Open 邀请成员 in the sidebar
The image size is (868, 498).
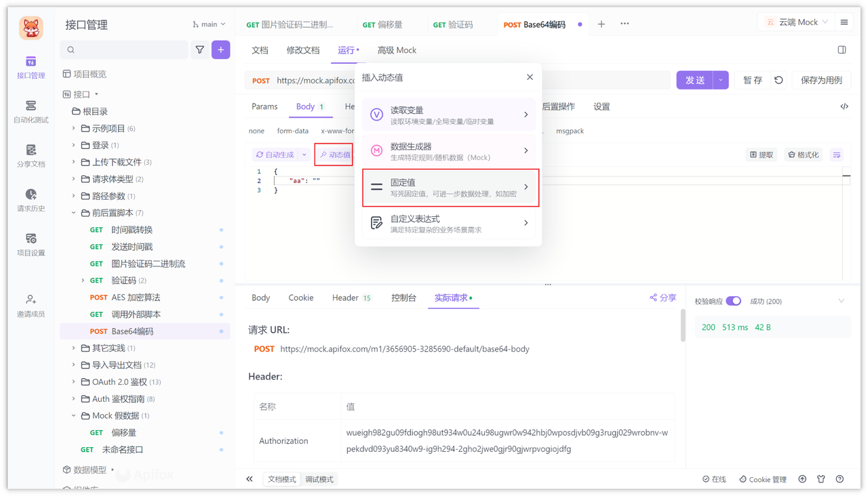click(31, 306)
